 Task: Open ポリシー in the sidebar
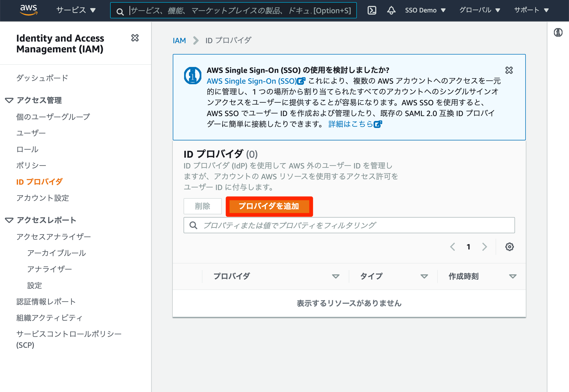31,165
